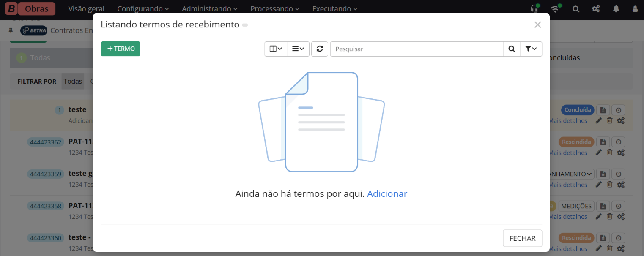Viewport: 644px width, 256px height.
Task: Open Mais detalhes for row 444423362
Action: click(568, 153)
